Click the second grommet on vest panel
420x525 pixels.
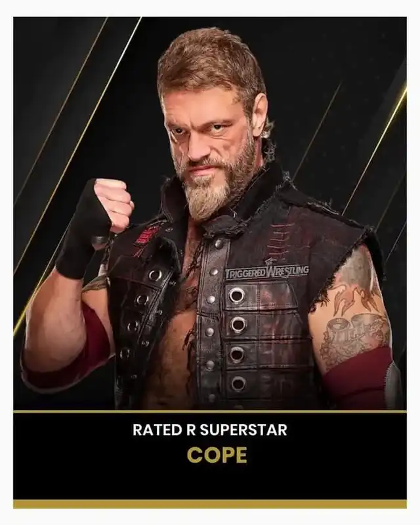click(x=237, y=324)
